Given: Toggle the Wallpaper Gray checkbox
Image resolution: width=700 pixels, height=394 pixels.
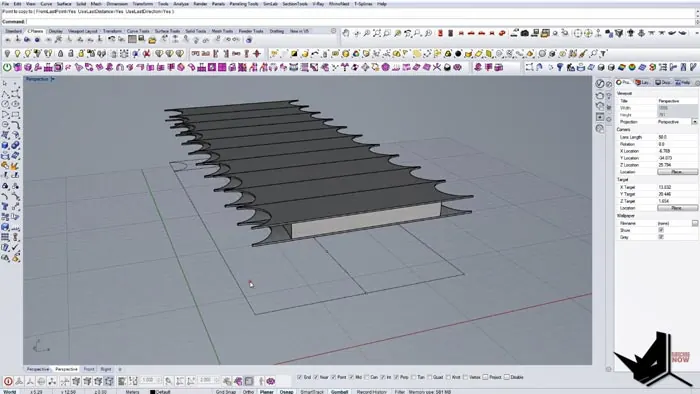Looking at the screenshot, I should pos(661,237).
